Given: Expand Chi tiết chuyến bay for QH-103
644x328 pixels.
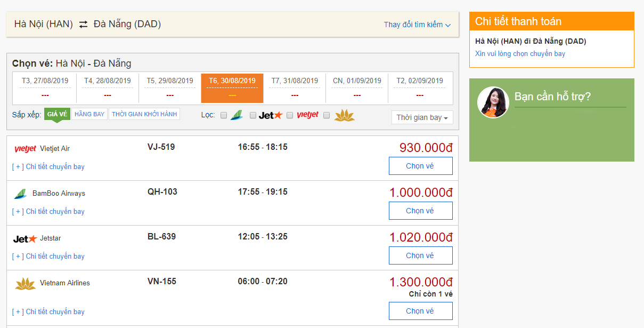Looking at the screenshot, I should tap(48, 211).
